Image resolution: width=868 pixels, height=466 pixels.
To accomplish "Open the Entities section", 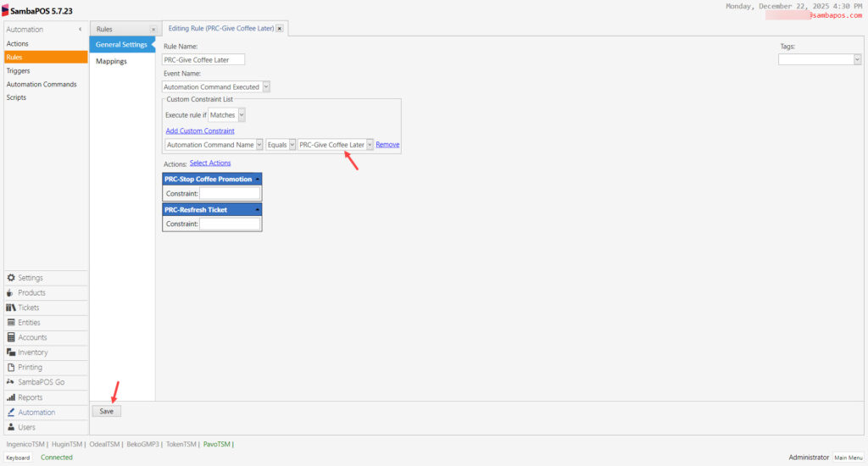I will [x=29, y=323].
